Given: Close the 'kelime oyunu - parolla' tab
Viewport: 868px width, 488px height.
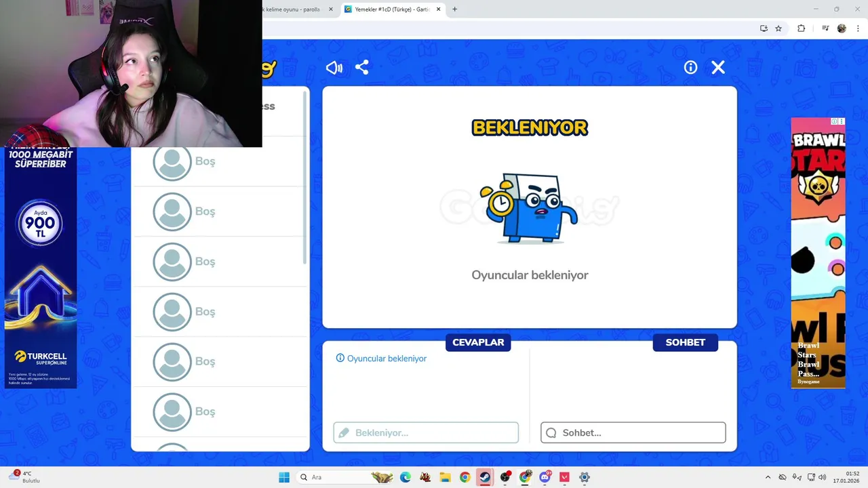Looking at the screenshot, I should pos(331,9).
